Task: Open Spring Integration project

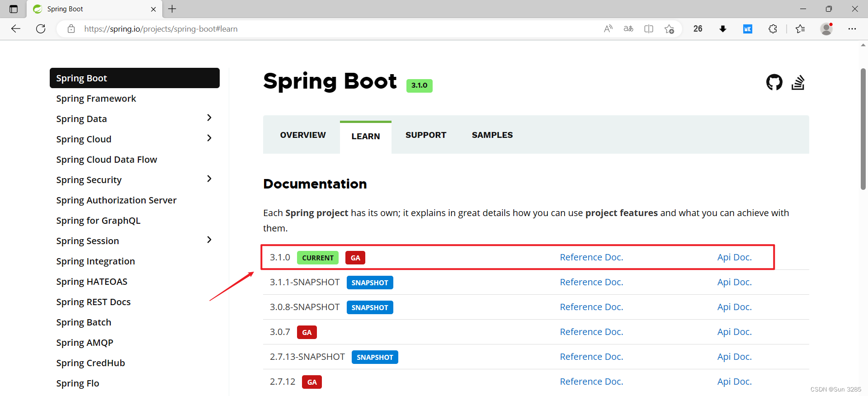Action: pyautogui.click(x=95, y=261)
